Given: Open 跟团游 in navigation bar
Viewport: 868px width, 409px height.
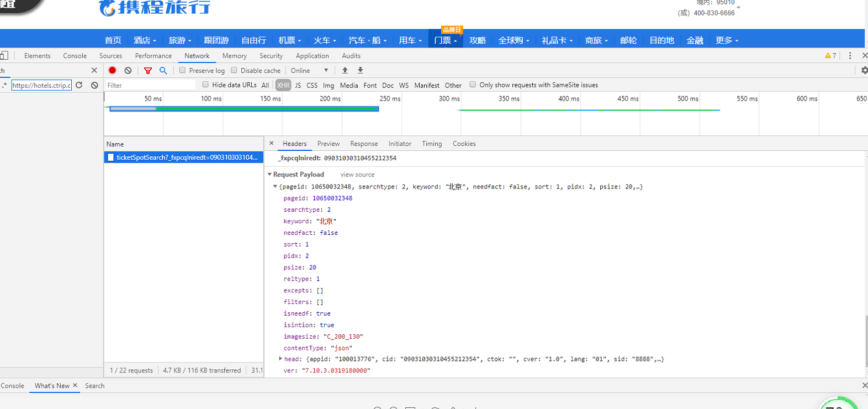Looking at the screenshot, I should coord(216,40).
